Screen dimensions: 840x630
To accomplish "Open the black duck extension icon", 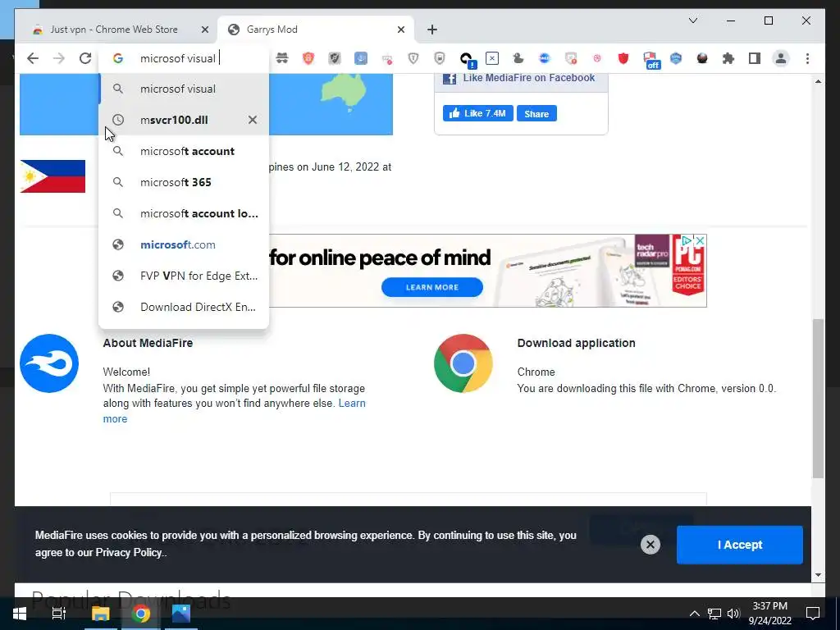I will [518, 58].
